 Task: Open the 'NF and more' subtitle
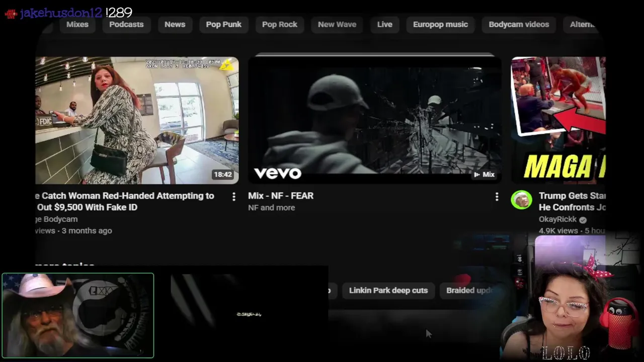pos(271,208)
